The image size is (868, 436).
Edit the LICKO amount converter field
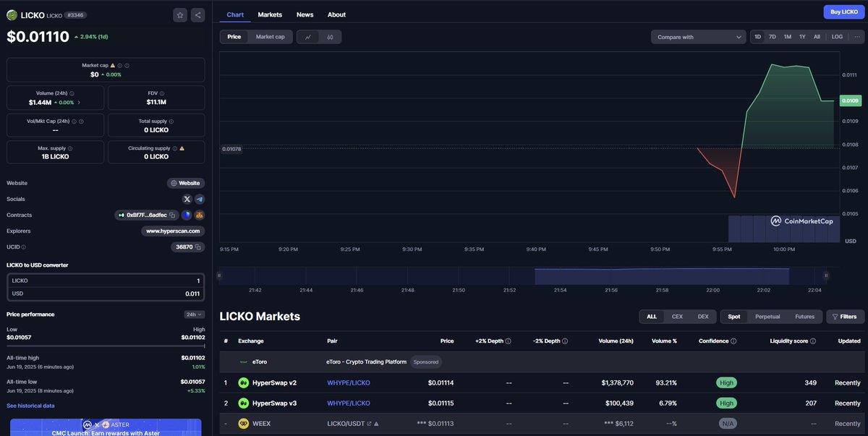point(106,281)
